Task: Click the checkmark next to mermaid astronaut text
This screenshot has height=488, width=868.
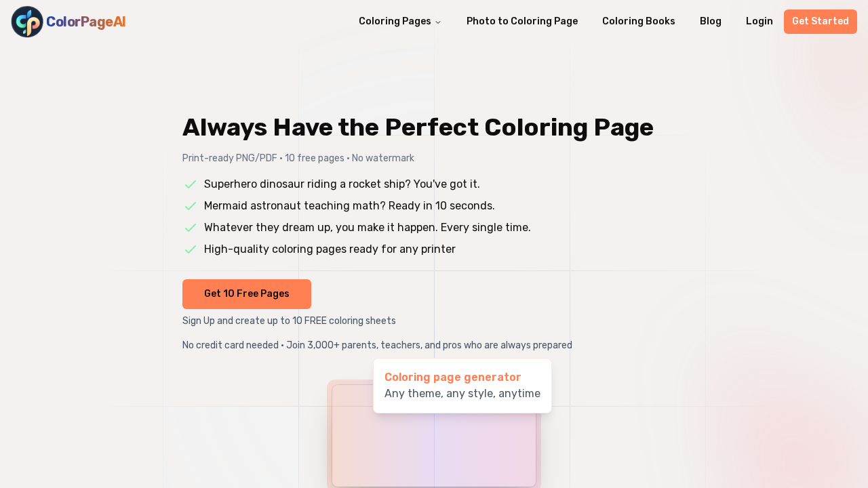Action: (191, 206)
